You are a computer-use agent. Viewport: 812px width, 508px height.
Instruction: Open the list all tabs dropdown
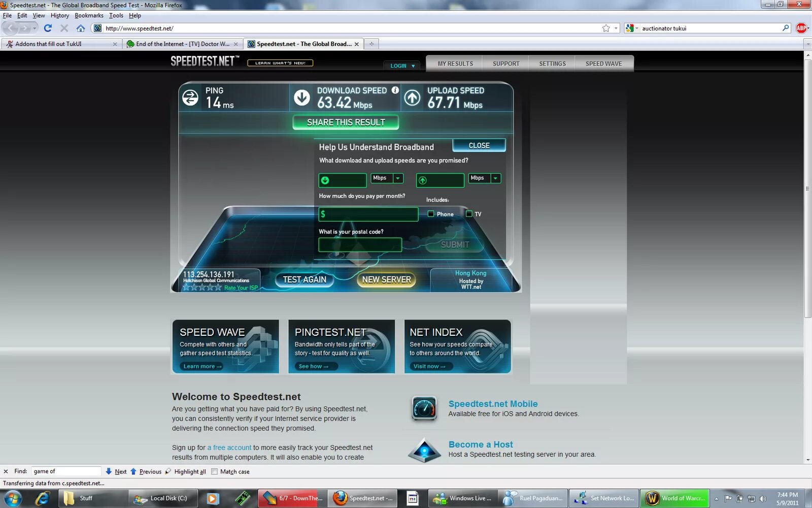tap(807, 44)
